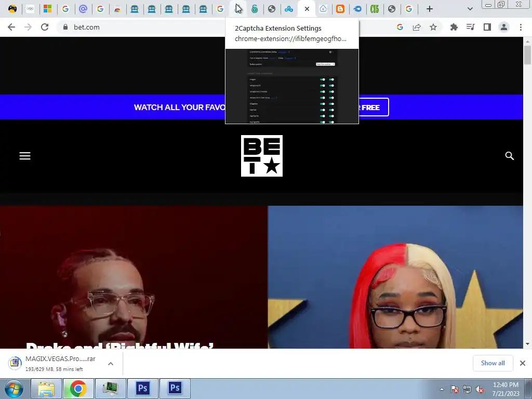Show hidden system tray icons
This screenshot has height=399, width=532.
coord(442,389)
